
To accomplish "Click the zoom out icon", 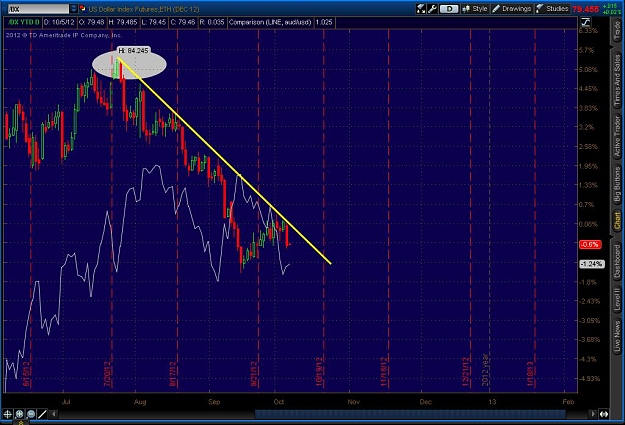I will click(x=31, y=414).
